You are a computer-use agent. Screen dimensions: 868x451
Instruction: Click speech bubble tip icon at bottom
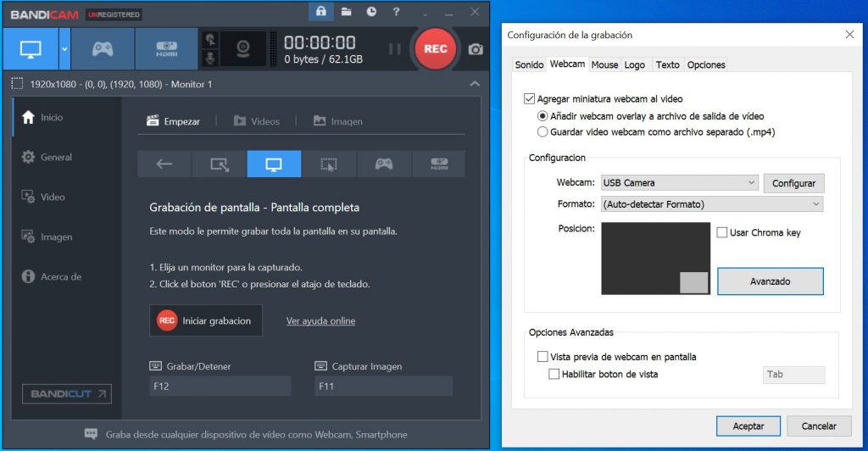[x=91, y=434]
